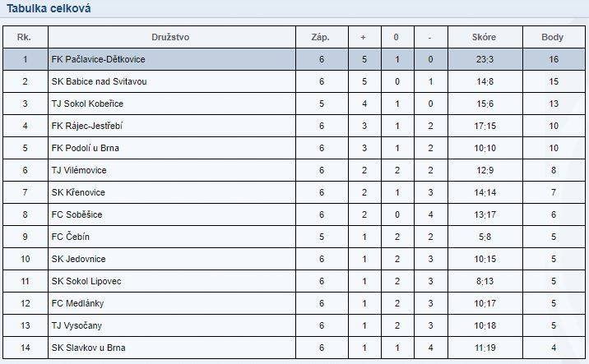Click the Záp. column header
The width and height of the screenshot is (589, 364).
(321, 37)
